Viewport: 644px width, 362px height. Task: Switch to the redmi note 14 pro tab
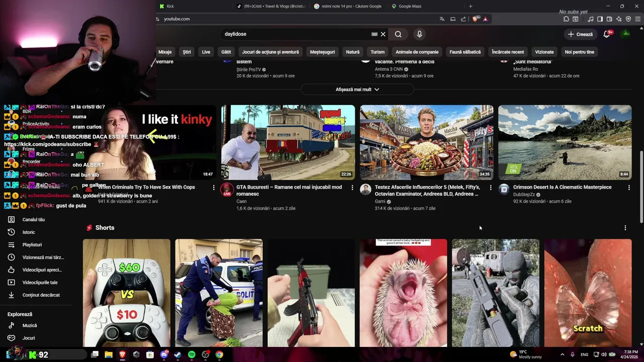(349, 6)
